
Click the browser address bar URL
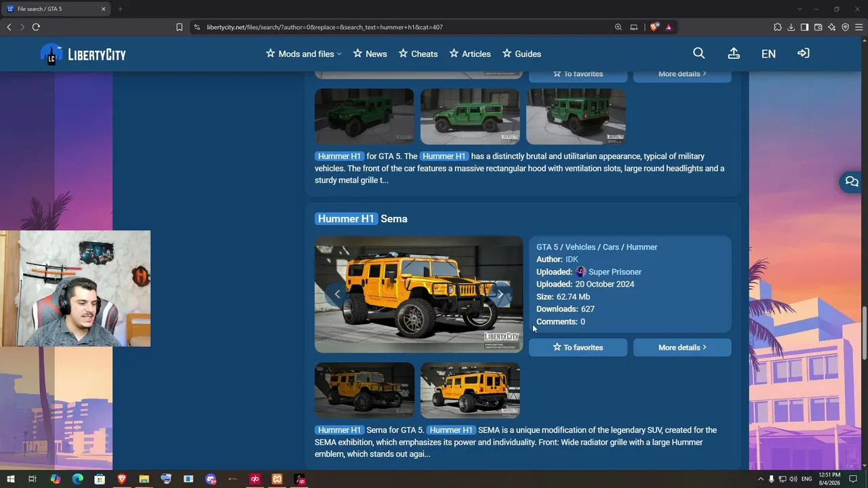point(325,27)
